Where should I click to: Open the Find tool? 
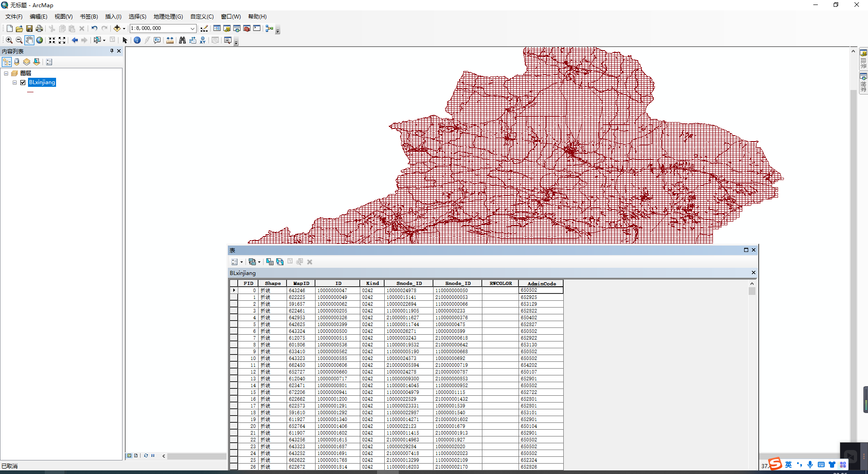tap(182, 40)
